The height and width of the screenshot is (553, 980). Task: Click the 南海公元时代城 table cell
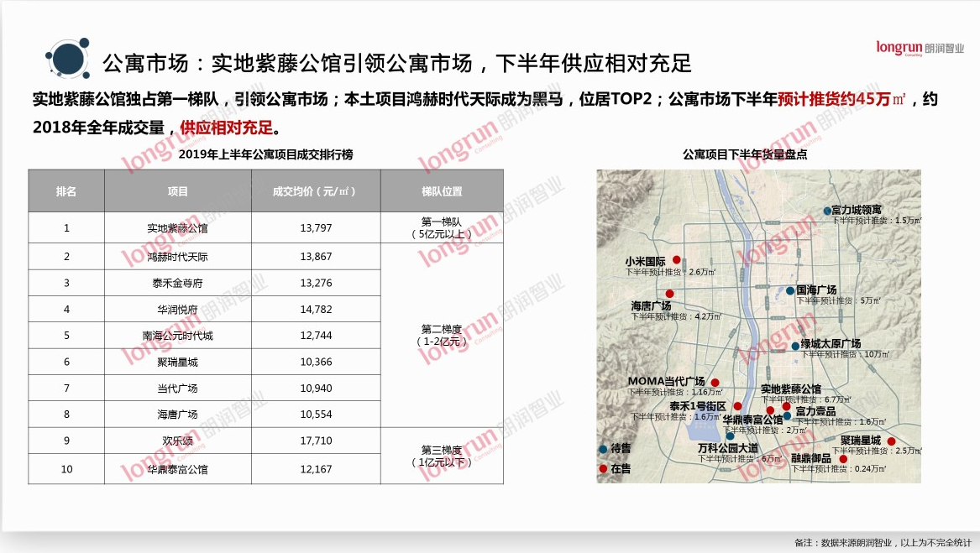pos(178,336)
